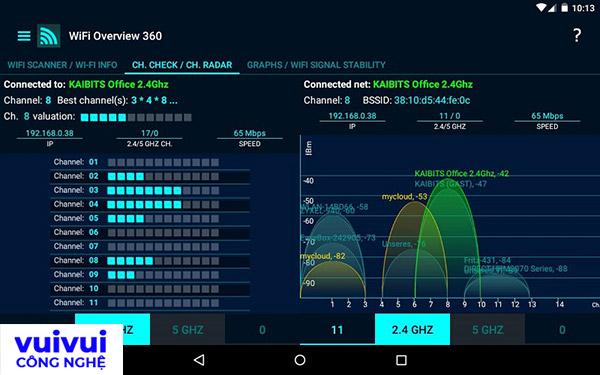Select the Channel 09 row
Image resolution: width=600 pixels, height=375 pixels.
(x=150, y=275)
